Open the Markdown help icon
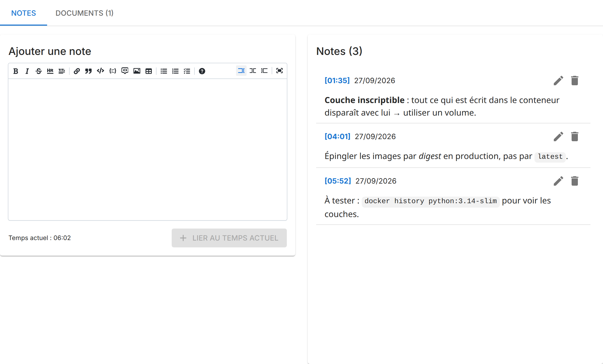603x364 pixels. [202, 71]
